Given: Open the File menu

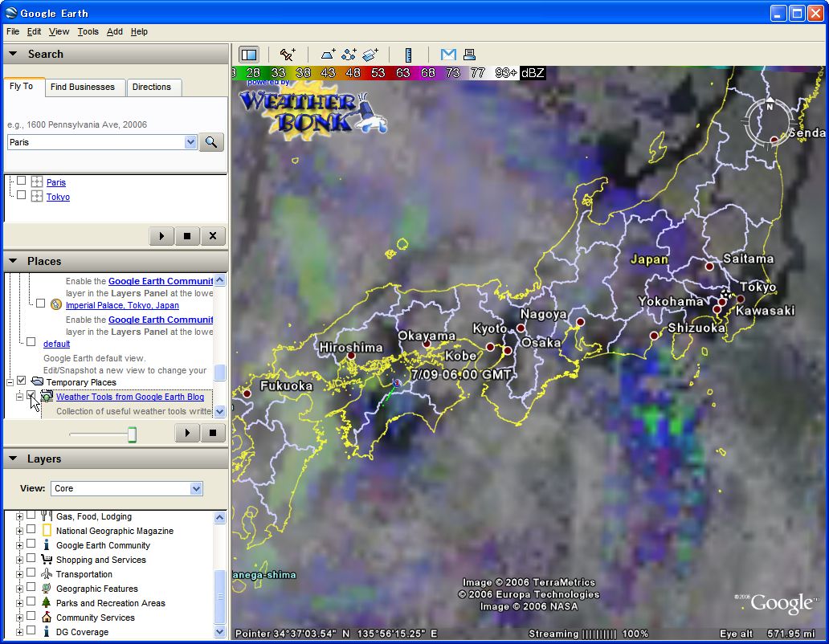Looking at the screenshot, I should click(x=13, y=31).
